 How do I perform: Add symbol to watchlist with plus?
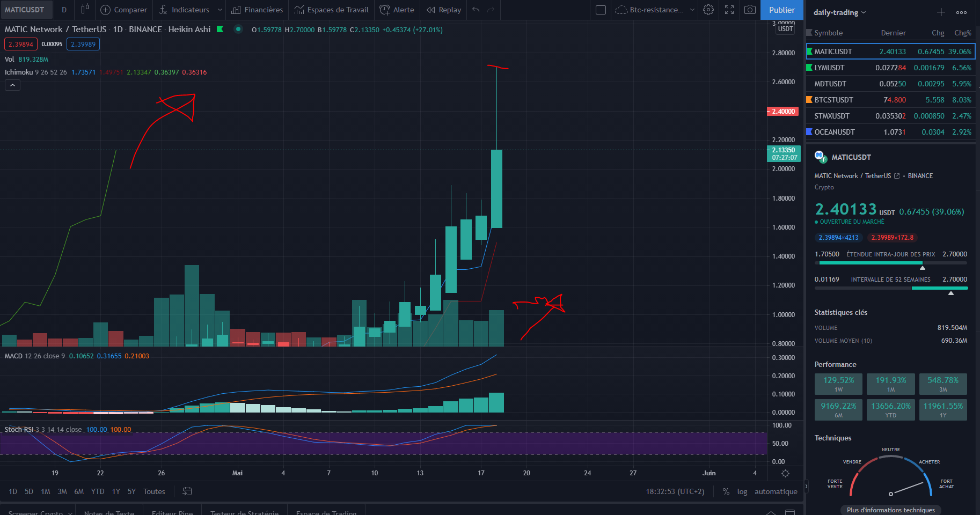(x=941, y=12)
